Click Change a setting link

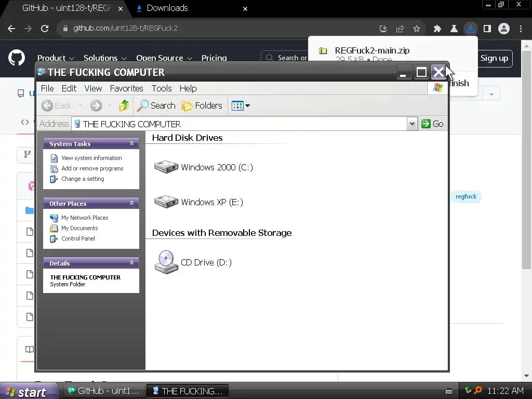click(83, 179)
